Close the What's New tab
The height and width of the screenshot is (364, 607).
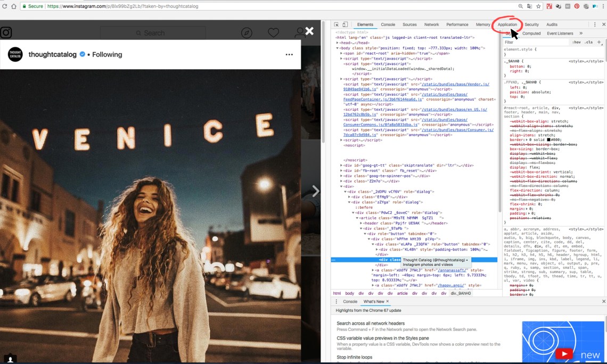(388, 301)
